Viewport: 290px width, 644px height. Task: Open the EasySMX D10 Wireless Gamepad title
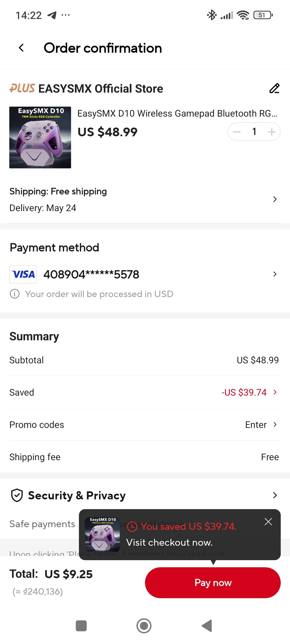pos(177,114)
